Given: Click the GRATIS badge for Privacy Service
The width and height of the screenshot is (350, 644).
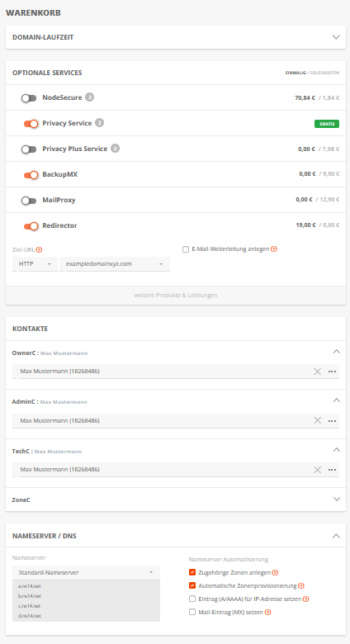Looking at the screenshot, I should click(327, 124).
